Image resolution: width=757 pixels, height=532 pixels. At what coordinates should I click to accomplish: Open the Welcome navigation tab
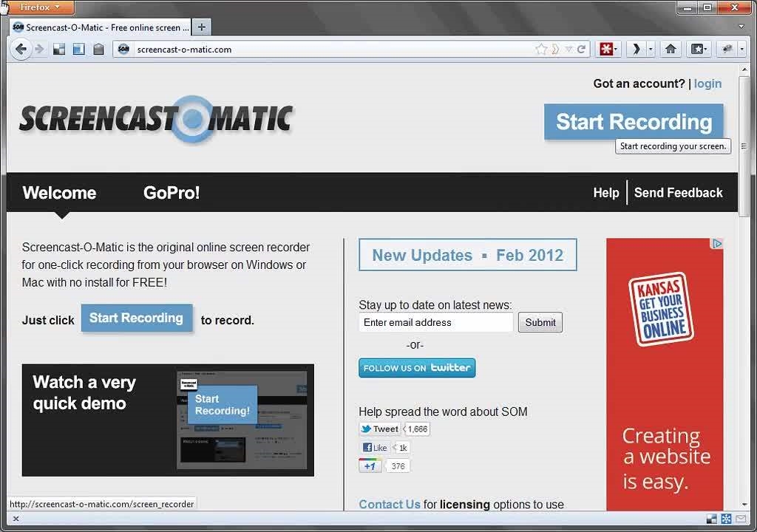pyautogui.click(x=59, y=193)
